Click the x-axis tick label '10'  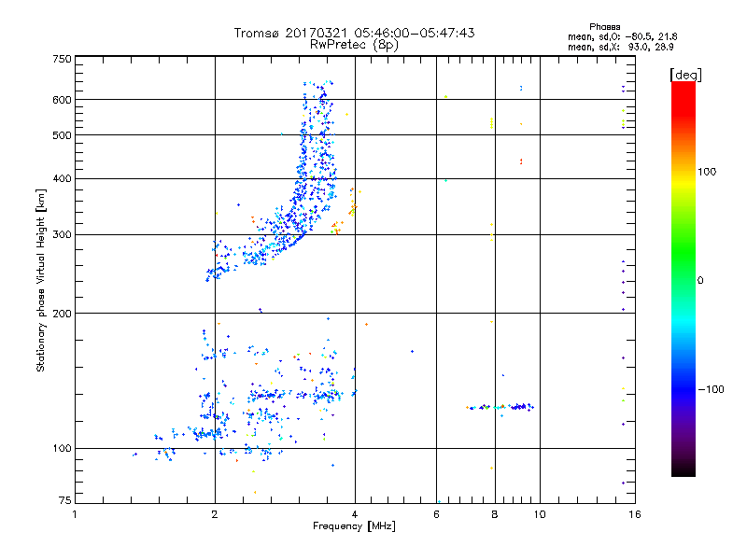point(540,514)
